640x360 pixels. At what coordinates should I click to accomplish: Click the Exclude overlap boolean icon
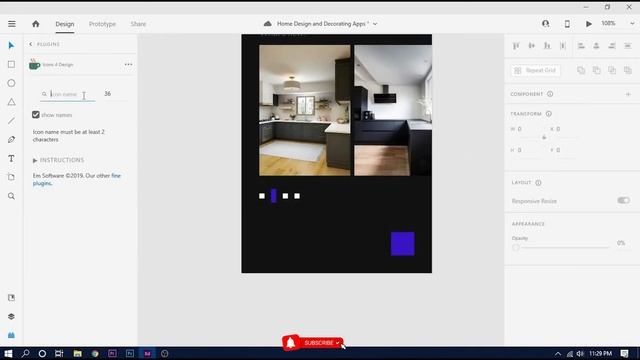[628, 71]
